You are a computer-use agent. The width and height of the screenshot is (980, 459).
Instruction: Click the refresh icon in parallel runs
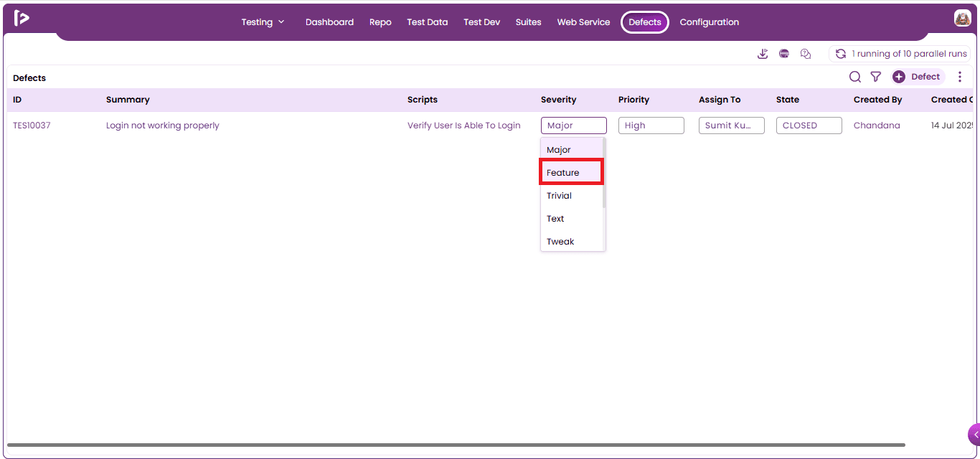(x=841, y=54)
